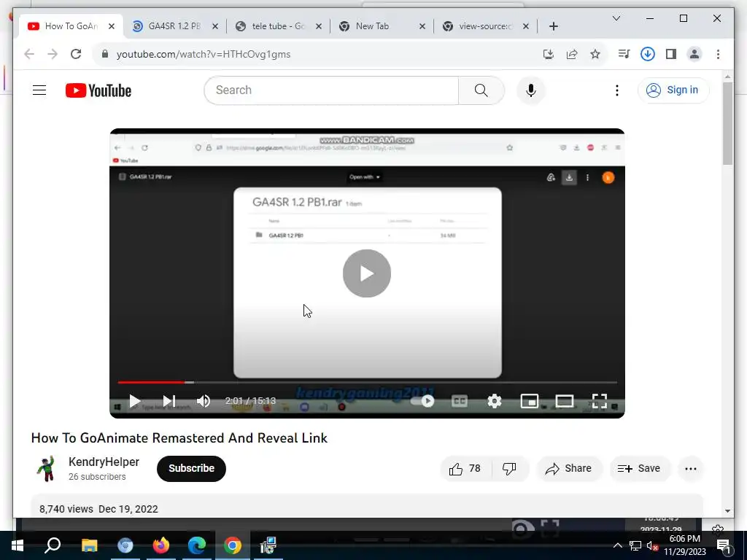Image resolution: width=747 pixels, height=560 pixels.
Task: Open a new browser tab
Action: point(553,26)
